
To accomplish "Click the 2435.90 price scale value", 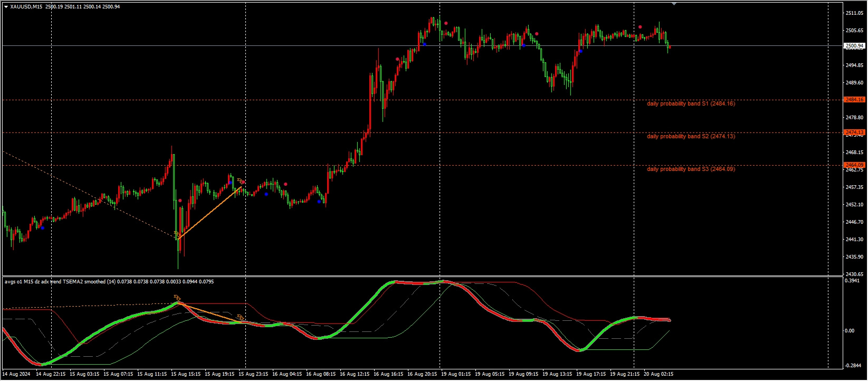I will (854, 257).
